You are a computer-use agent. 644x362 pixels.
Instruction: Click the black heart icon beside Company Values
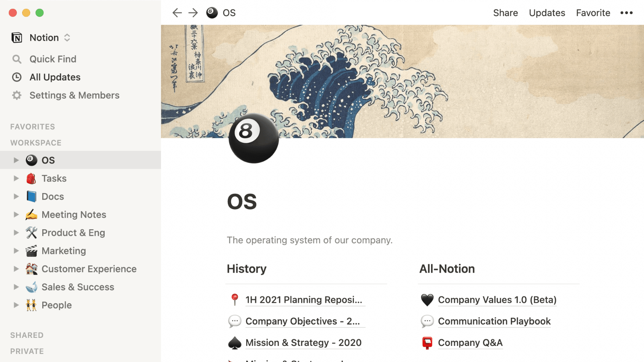tap(427, 300)
